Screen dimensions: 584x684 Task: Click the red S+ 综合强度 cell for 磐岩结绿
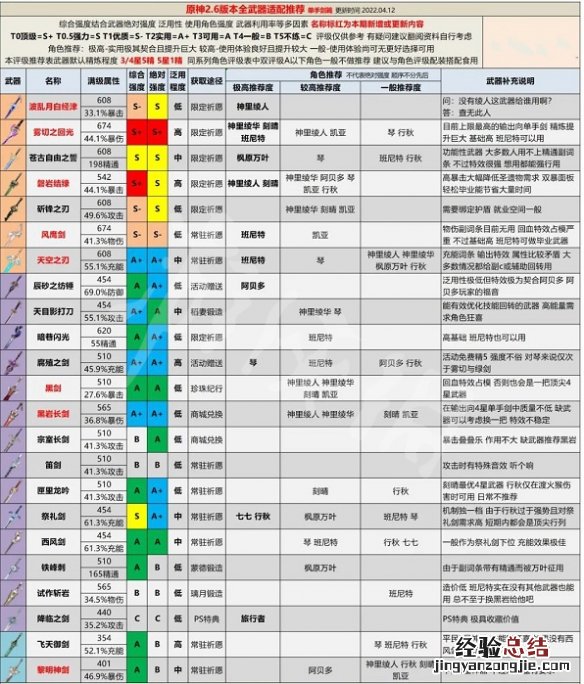click(137, 184)
